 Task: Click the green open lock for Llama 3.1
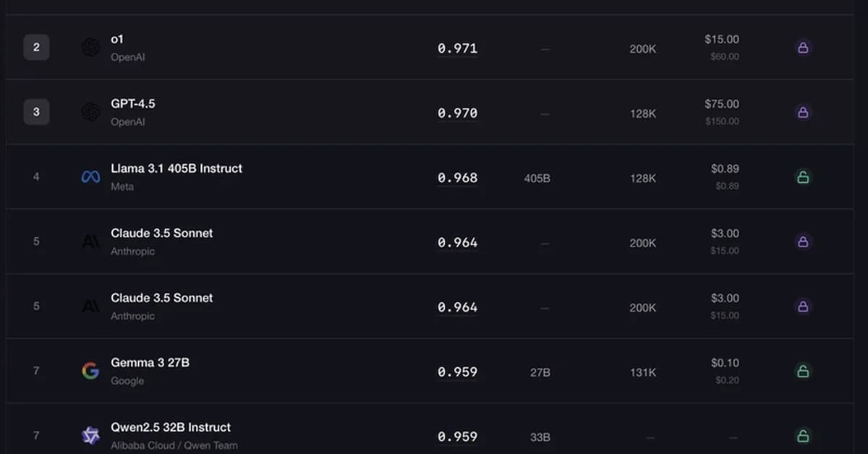(802, 177)
